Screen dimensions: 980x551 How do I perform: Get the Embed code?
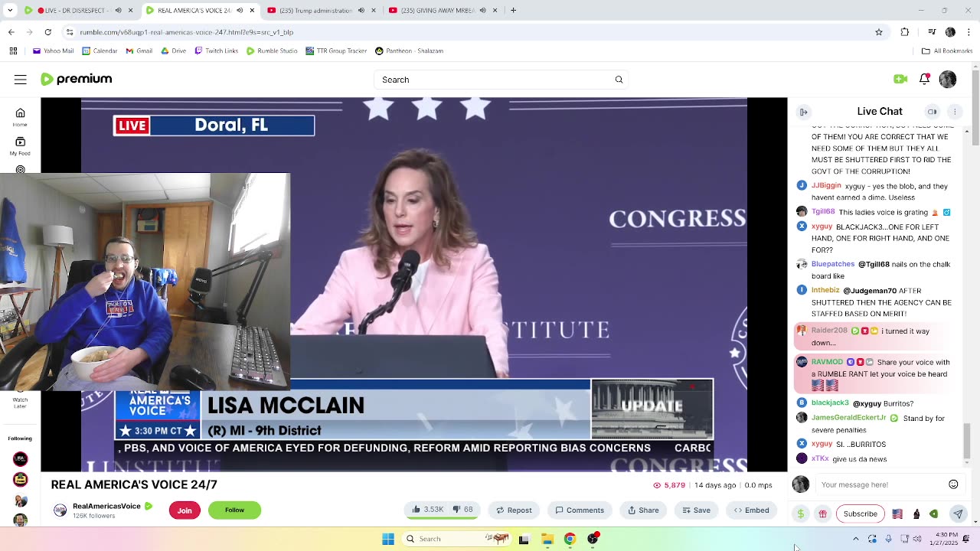pyautogui.click(x=751, y=510)
